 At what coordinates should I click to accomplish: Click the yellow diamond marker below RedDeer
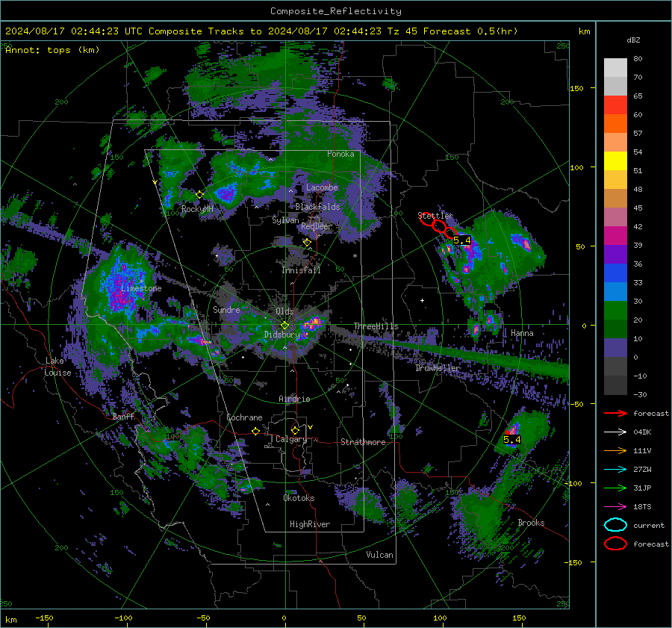click(307, 243)
